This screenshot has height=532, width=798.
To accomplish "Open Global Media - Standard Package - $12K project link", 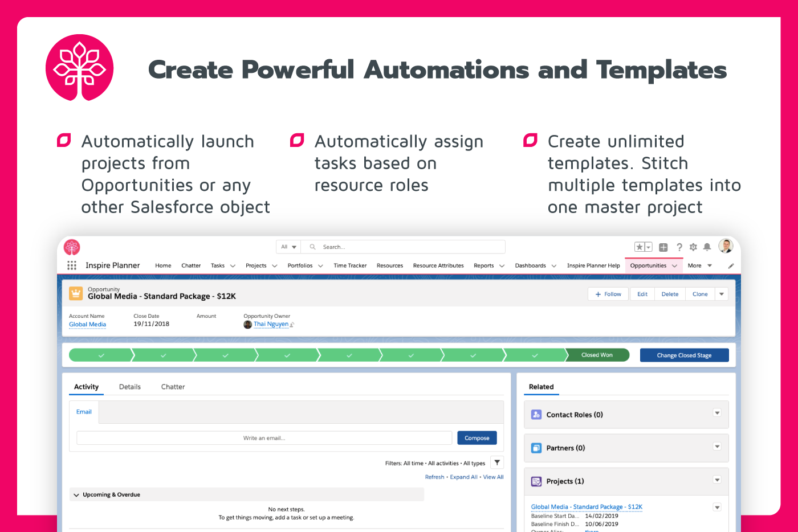I will [x=587, y=507].
